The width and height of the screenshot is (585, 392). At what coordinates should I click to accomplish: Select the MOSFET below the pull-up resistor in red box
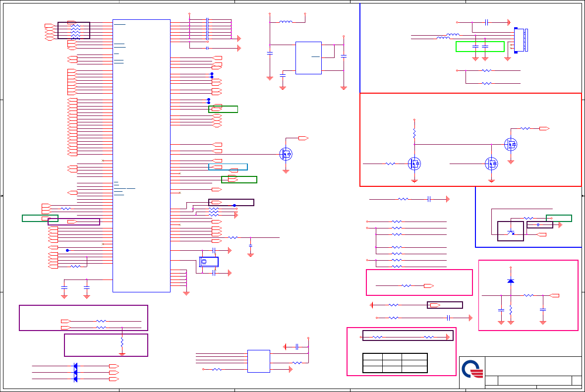[414, 164]
